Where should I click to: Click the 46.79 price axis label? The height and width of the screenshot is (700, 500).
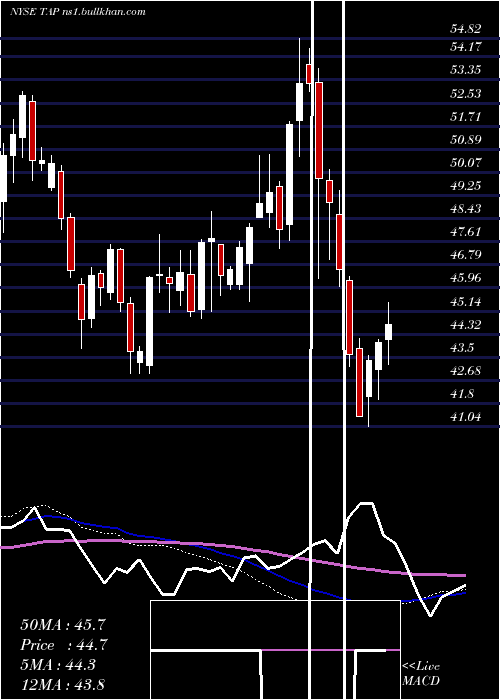(466, 254)
